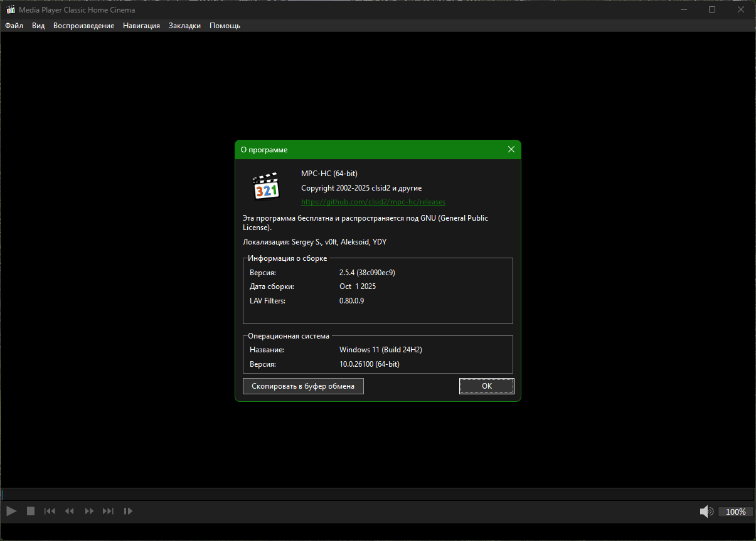Skip to previous track icon
The image size is (756, 541).
(50, 511)
